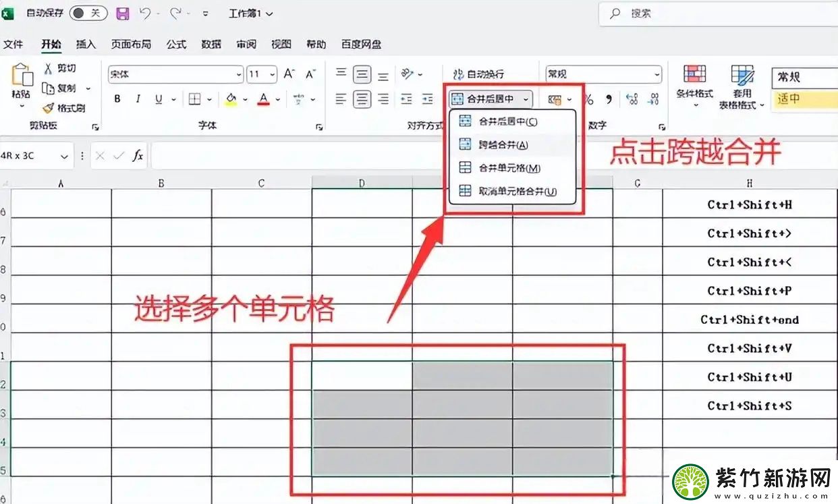Switch to the 页面布局 tab
This screenshot has width=838, height=504.
click(x=131, y=45)
